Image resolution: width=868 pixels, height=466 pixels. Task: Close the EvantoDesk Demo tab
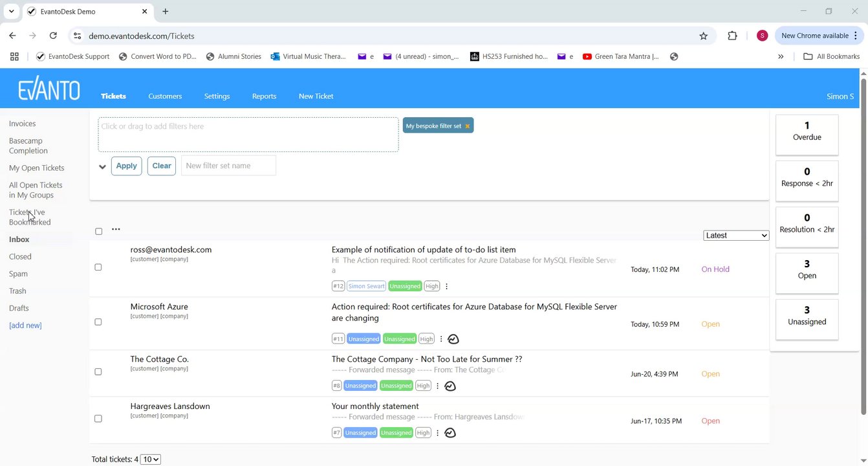pos(145,12)
